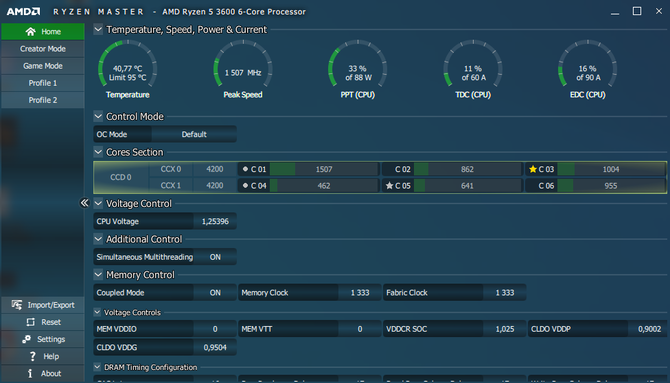Click the PPT (CPU) gauge dial
Image resolution: width=670 pixels, height=383 pixels.
(358, 64)
